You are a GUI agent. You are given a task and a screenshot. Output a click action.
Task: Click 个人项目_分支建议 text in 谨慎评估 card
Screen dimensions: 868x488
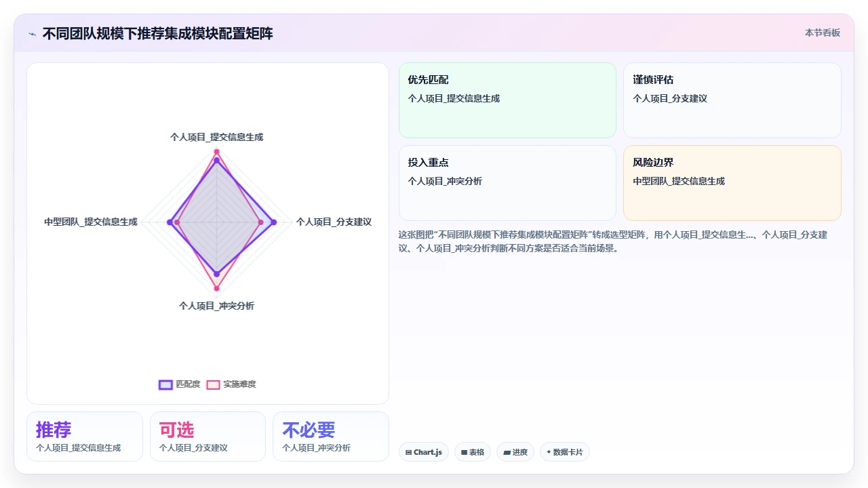pyautogui.click(x=670, y=98)
